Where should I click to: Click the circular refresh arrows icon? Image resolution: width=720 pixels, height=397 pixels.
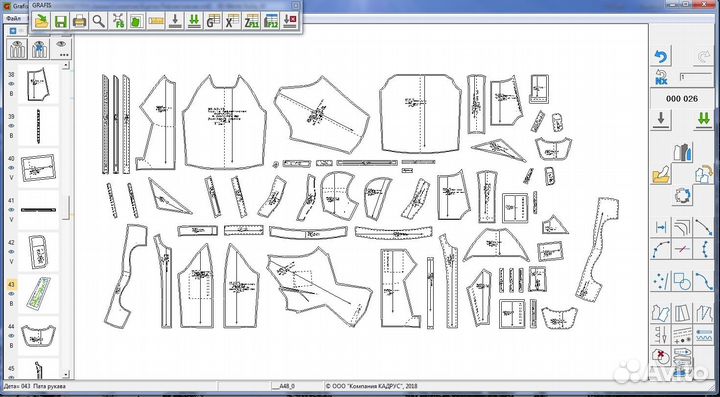pyautogui.click(x=682, y=196)
